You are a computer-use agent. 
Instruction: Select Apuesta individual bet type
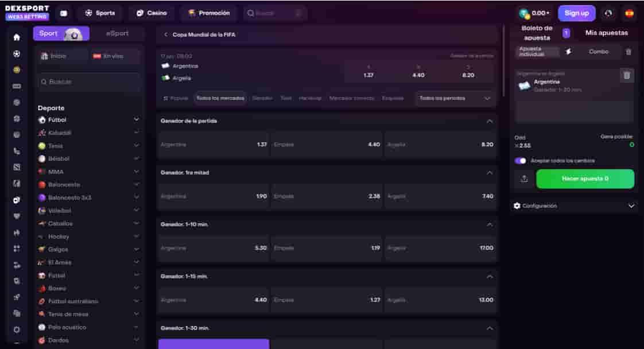537,52
